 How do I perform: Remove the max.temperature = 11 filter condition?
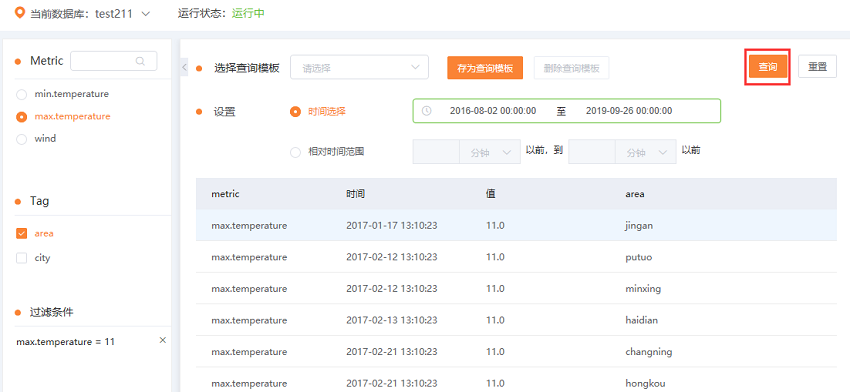pyautogui.click(x=162, y=340)
